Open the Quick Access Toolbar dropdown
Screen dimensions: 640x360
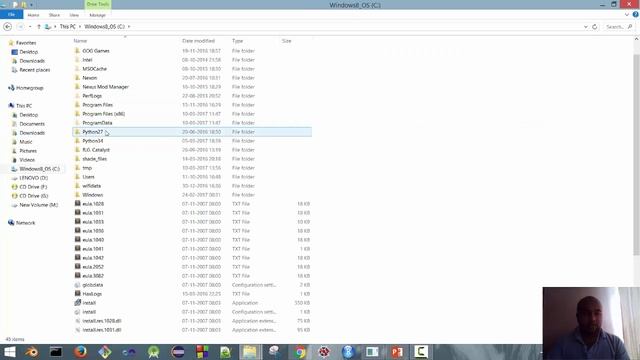click(31, 4)
